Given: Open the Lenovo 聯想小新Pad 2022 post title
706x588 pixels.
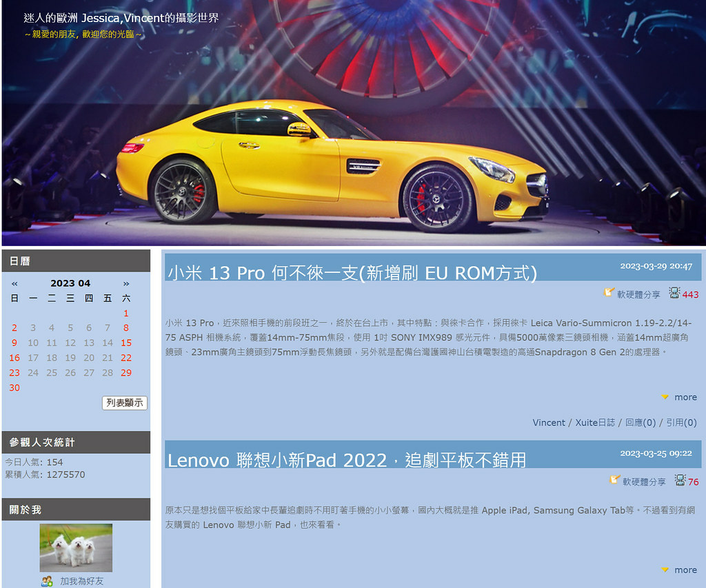Looking at the screenshot, I should pyautogui.click(x=347, y=460).
